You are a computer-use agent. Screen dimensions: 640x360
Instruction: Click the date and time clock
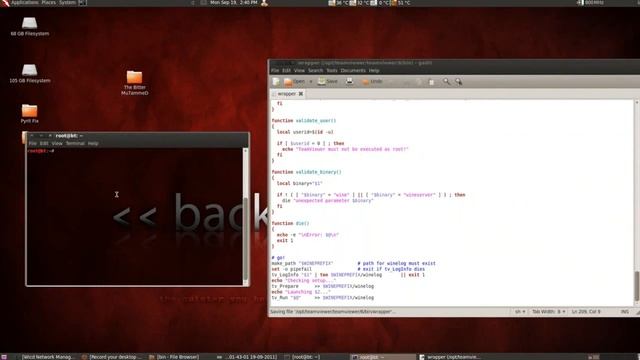coord(233,2)
